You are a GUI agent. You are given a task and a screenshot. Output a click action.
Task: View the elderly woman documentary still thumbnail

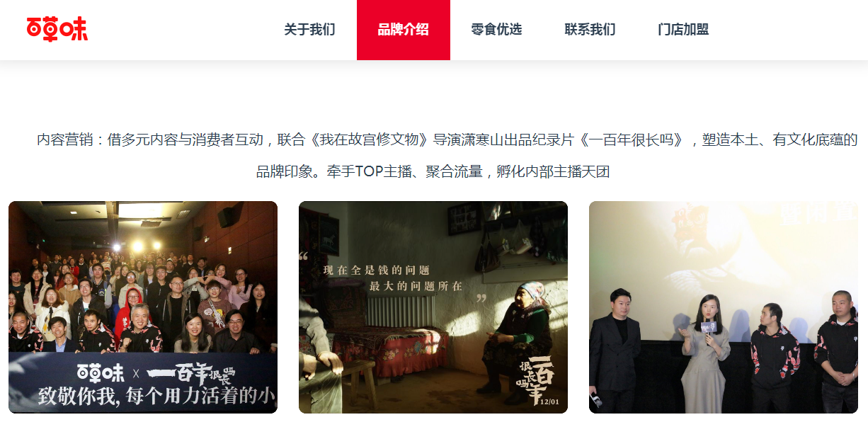[x=433, y=307]
